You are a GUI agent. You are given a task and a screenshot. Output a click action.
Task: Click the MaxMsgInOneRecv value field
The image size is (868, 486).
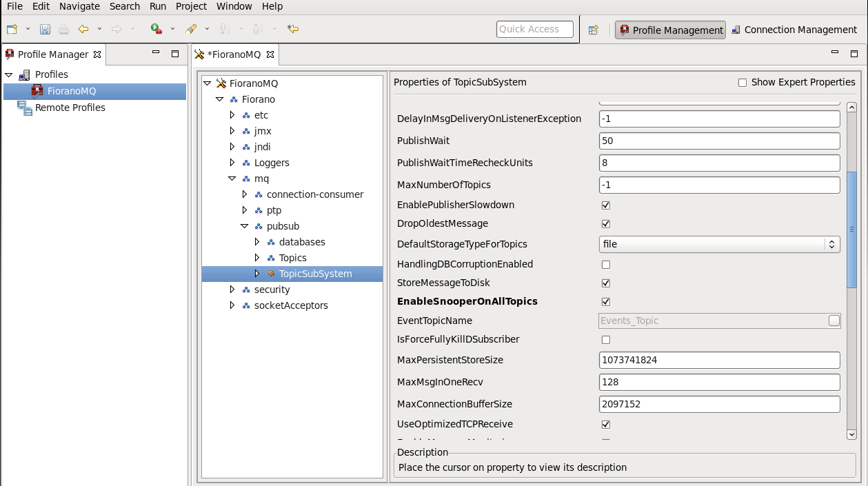[x=720, y=382]
